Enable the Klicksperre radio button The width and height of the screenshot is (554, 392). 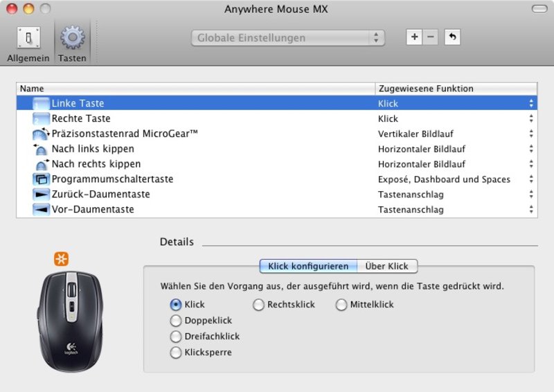click(176, 353)
